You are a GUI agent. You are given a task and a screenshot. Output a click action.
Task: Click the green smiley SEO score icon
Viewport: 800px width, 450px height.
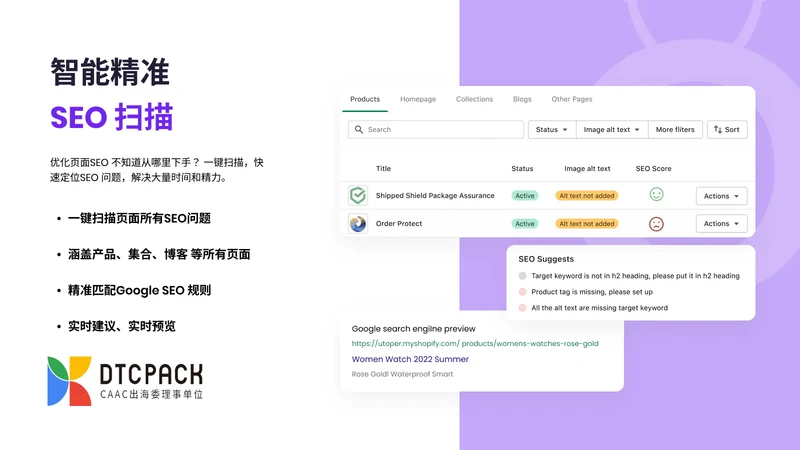656,194
